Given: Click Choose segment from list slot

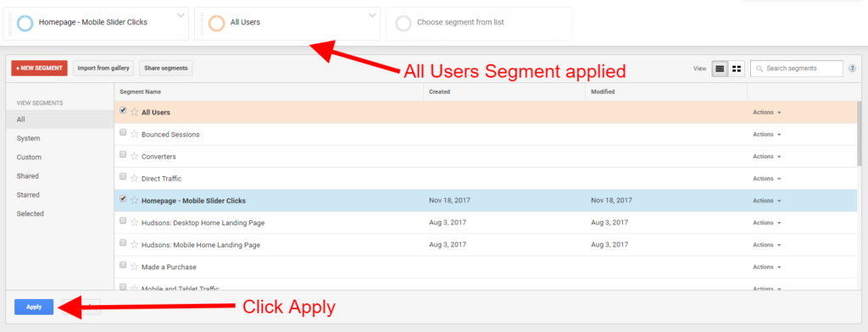Looking at the screenshot, I should pyautogui.click(x=479, y=23).
